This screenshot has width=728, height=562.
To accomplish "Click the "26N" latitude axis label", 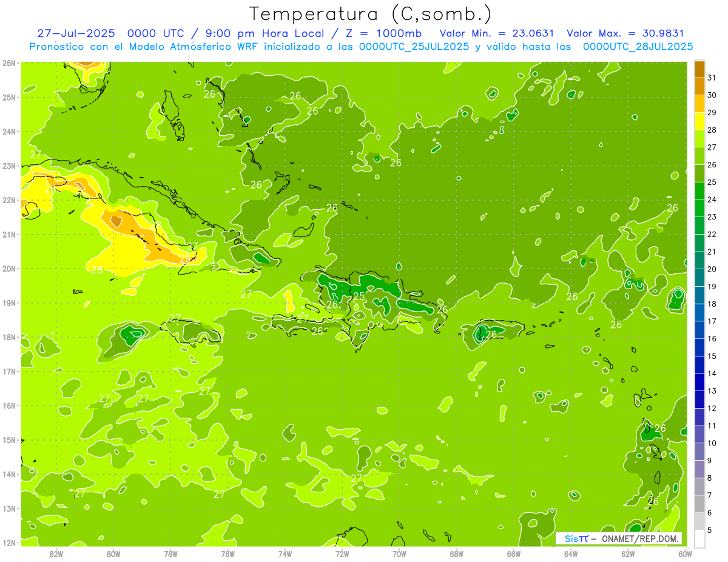I will pos(9,63).
